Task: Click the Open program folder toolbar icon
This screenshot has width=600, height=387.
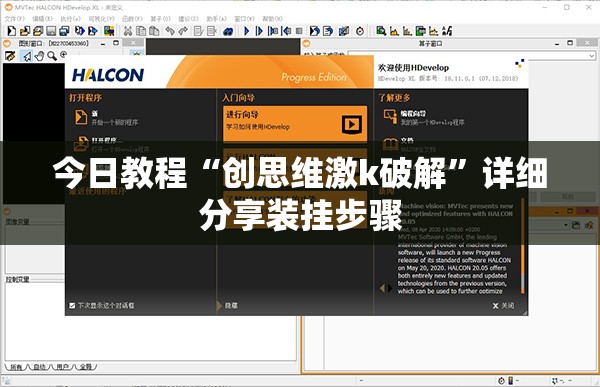Action: click(25, 31)
